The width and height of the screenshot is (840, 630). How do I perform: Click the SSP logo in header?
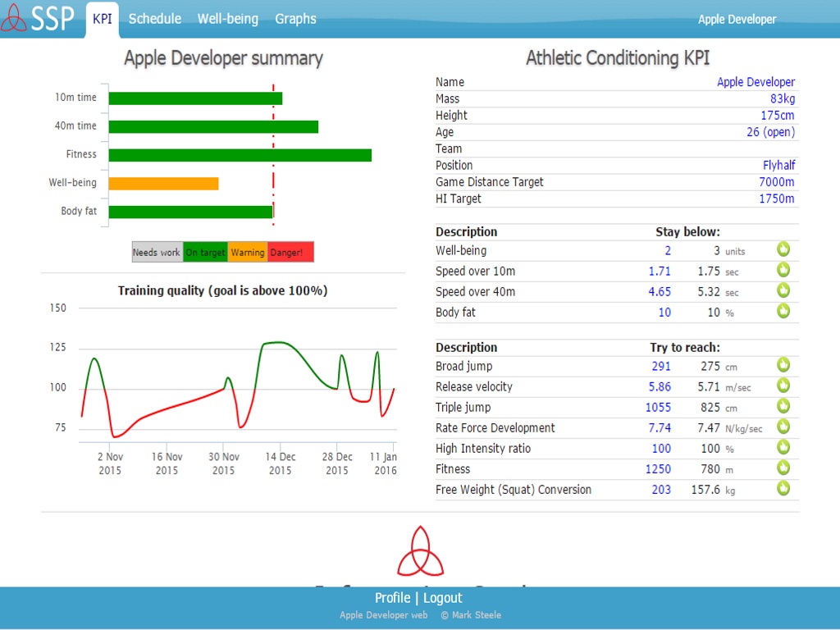pos(39,18)
